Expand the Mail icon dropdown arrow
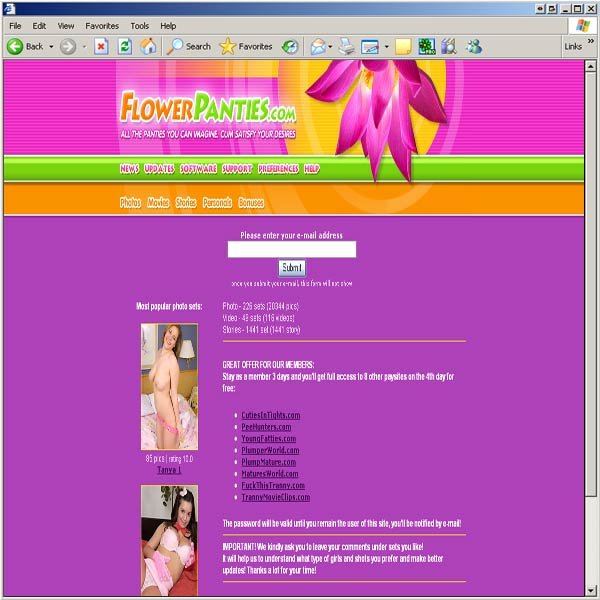The width and height of the screenshot is (600, 600). pyautogui.click(x=330, y=47)
